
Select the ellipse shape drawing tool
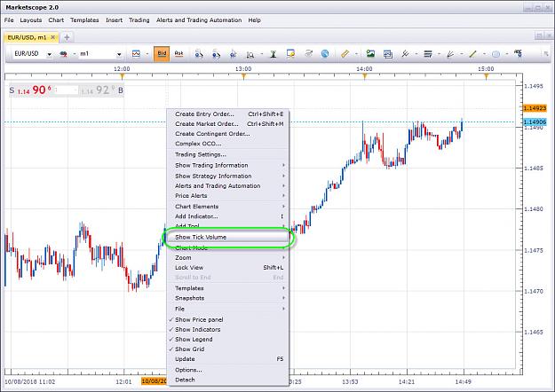pyautogui.click(x=496, y=54)
